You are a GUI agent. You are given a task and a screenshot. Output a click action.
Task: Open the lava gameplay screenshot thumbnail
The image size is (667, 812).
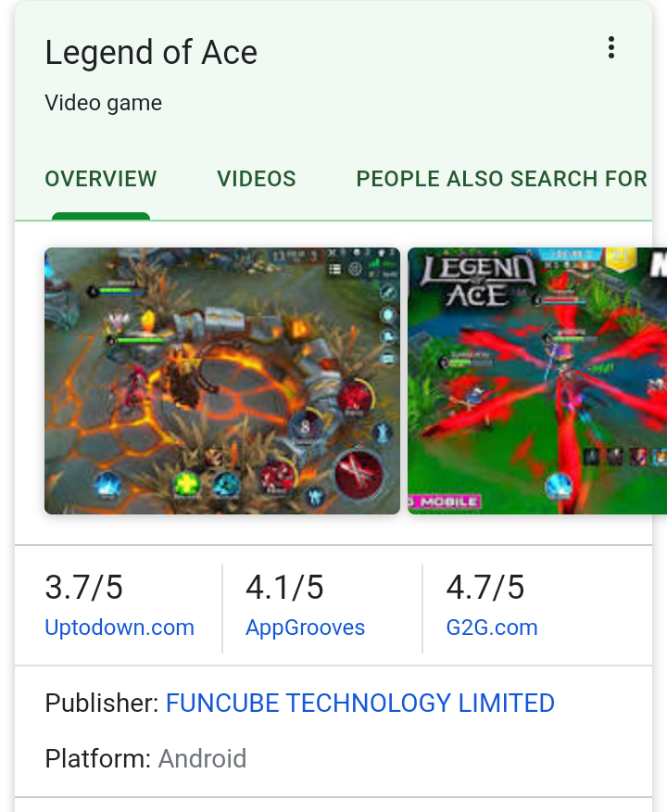click(x=222, y=381)
